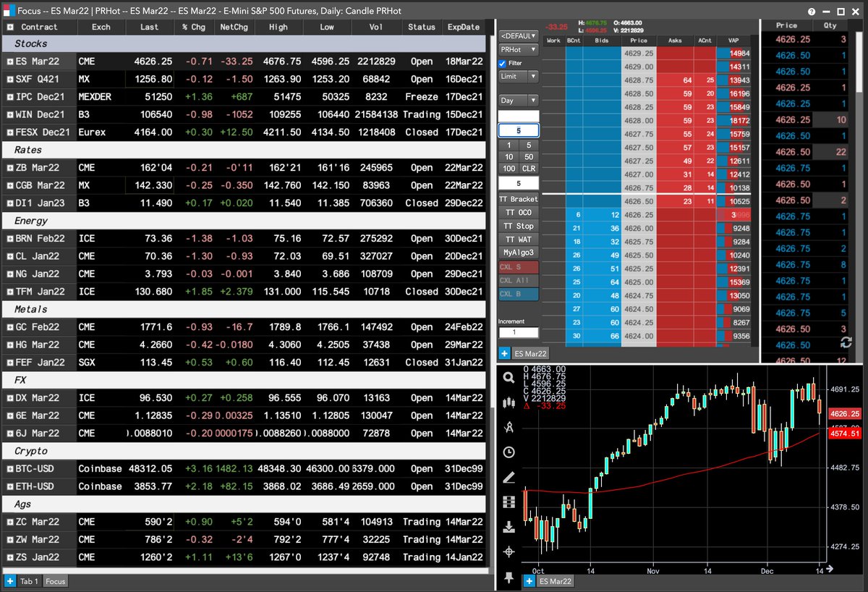This screenshot has width=868, height=592.
Task: Click the Vol column header in watchlist
Action: (376, 27)
